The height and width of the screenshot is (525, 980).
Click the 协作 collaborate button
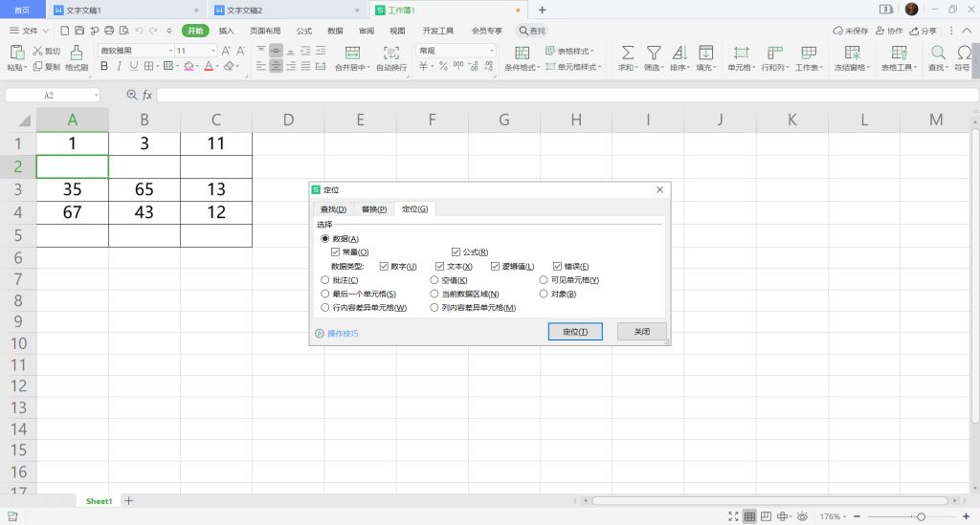(889, 31)
